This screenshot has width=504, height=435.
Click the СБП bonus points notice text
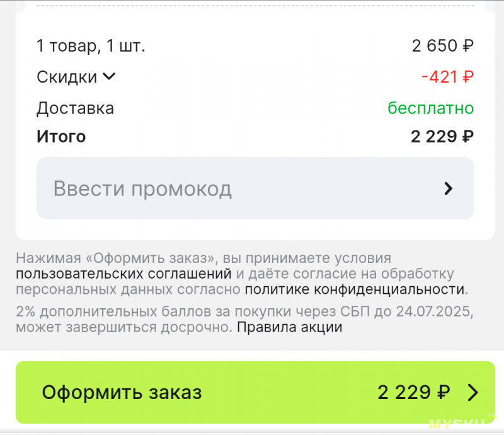[244, 319]
